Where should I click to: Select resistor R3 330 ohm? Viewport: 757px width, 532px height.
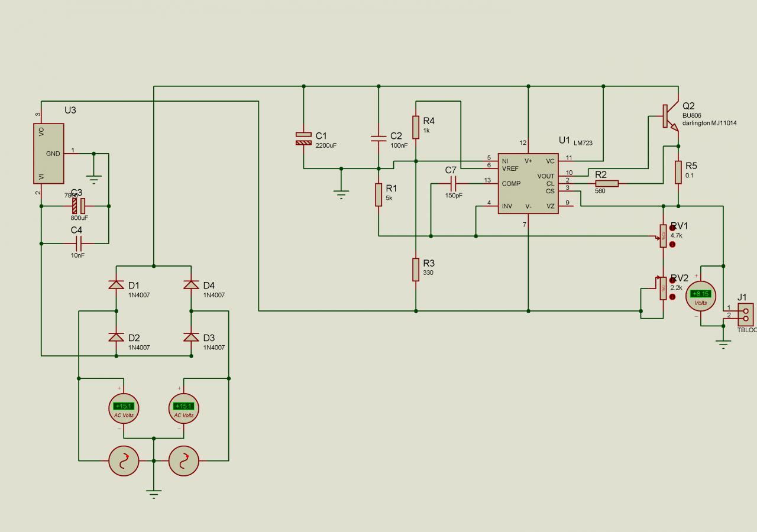click(x=416, y=270)
